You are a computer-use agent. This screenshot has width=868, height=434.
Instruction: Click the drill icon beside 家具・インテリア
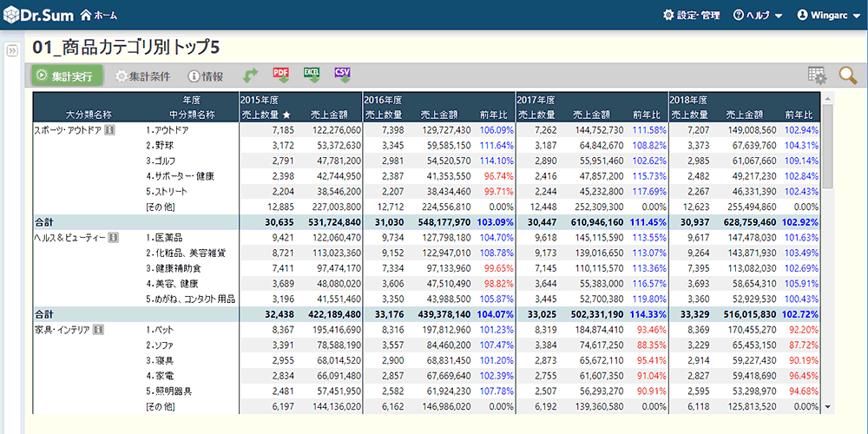tap(100, 330)
